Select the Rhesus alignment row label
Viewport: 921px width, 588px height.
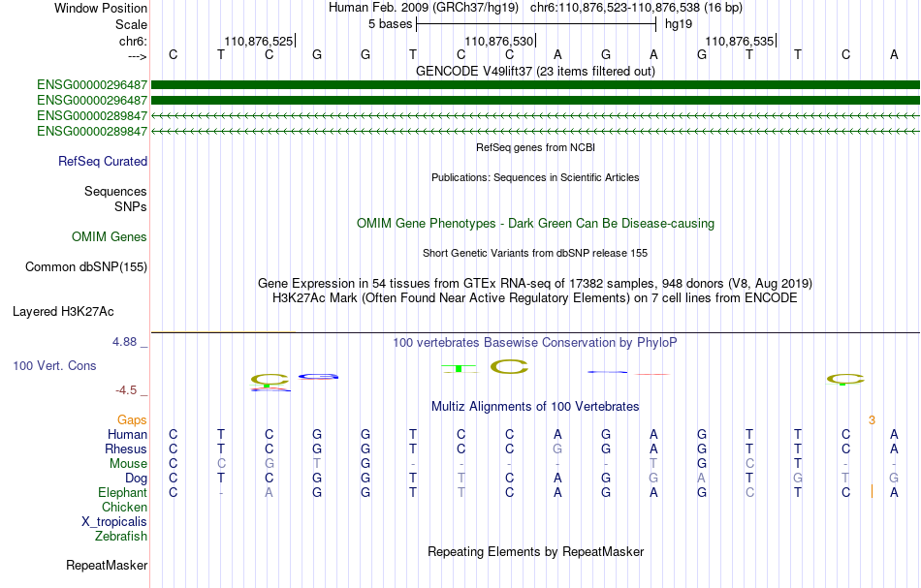point(126,449)
